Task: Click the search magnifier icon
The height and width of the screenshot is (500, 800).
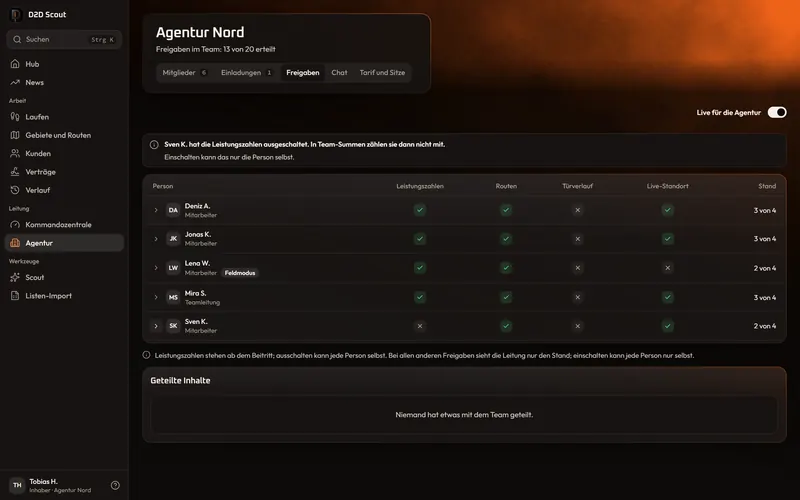Action: 17,39
